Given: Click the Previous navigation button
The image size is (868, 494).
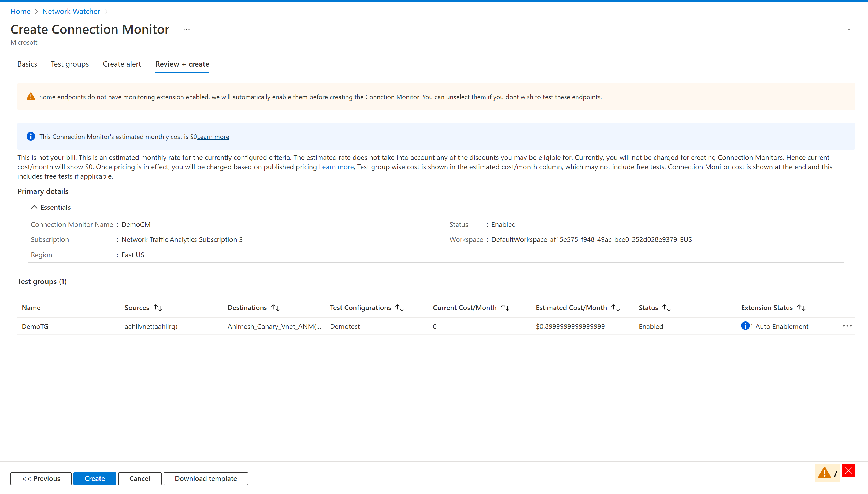Looking at the screenshot, I should pos(40,478).
